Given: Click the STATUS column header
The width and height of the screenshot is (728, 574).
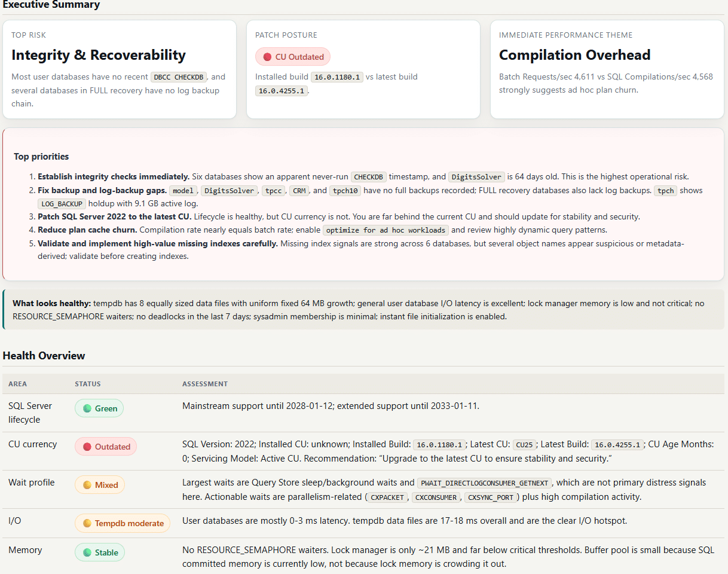Looking at the screenshot, I should coord(88,384).
